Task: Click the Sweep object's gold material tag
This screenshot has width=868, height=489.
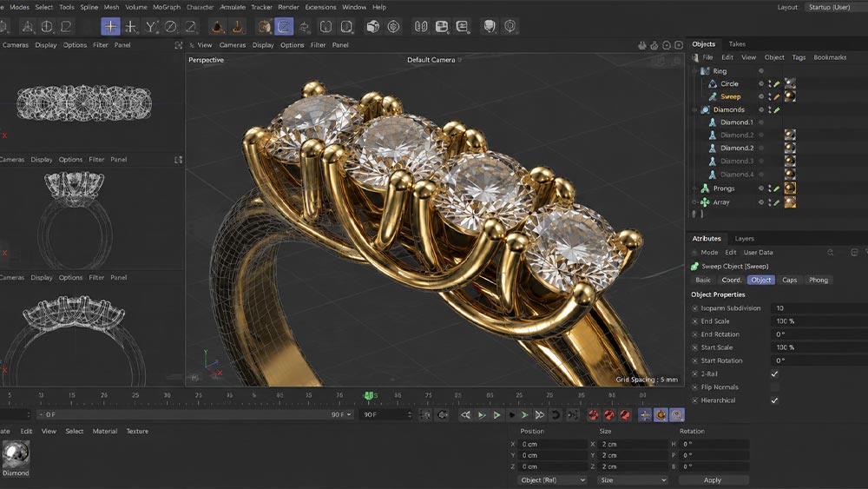Action: tap(790, 96)
